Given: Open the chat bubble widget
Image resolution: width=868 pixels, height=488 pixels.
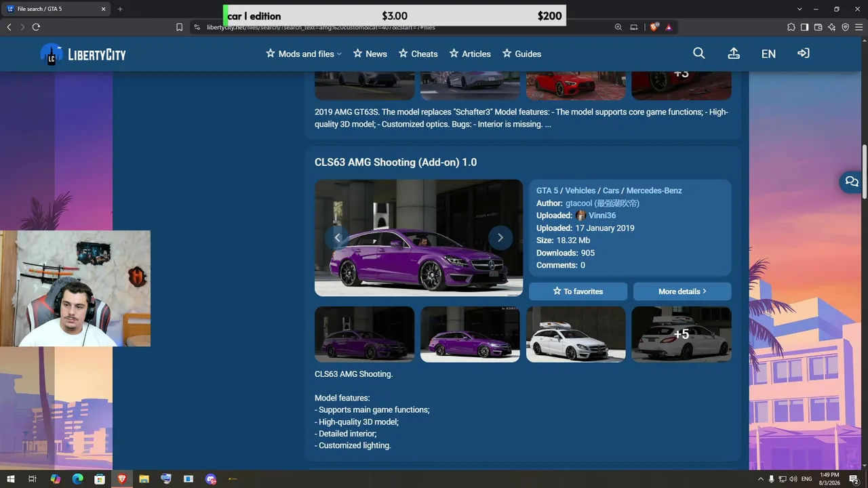Looking at the screenshot, I should (852, 182).
